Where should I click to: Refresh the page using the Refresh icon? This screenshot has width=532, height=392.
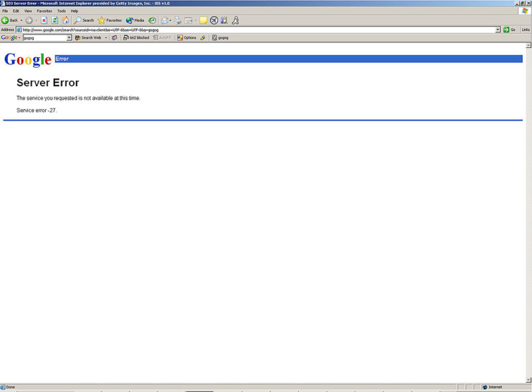55,20
